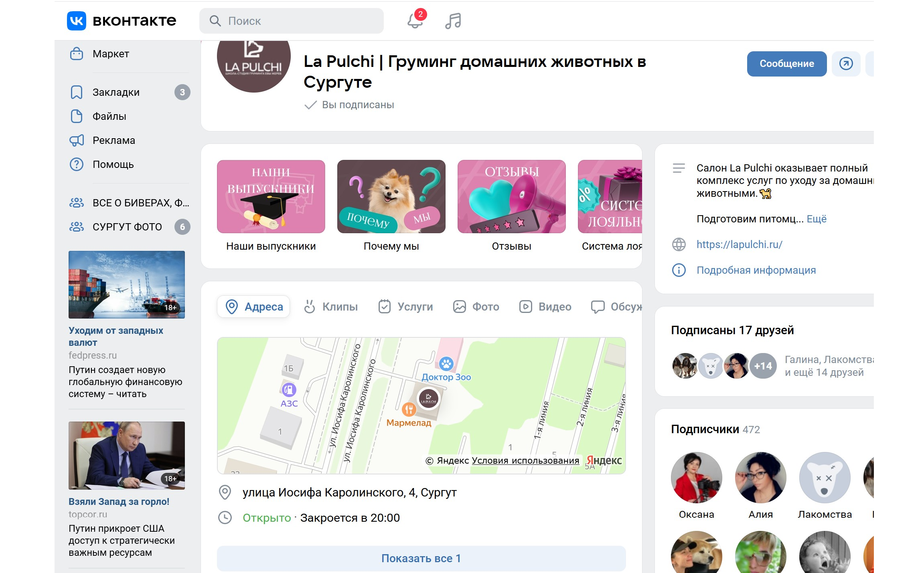Expand community description with «Ещё»
Screen dimensions: 924x573
(817, 219)
